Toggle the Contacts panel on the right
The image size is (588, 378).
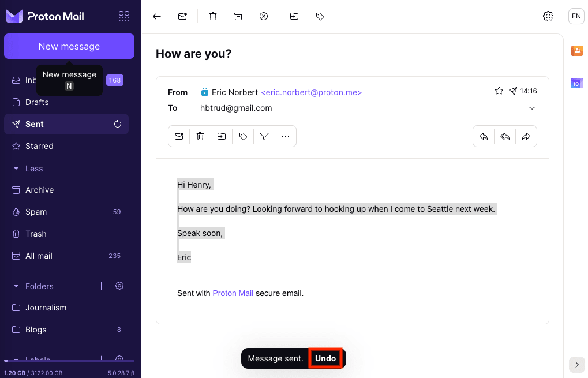tap(576, 51)
